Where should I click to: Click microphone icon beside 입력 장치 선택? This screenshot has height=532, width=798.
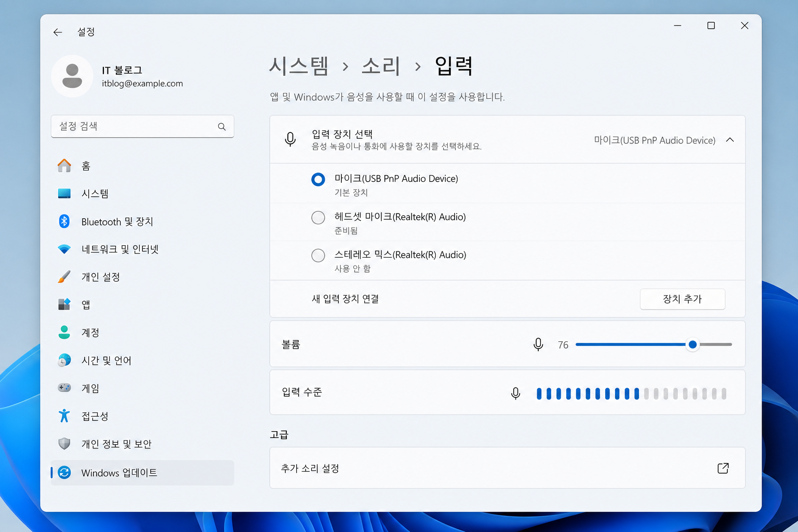(x=290, y=139)
